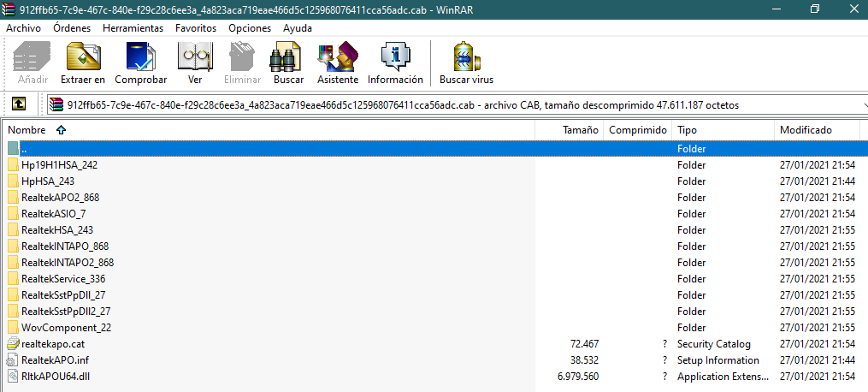Open the Órdenes menu
This screenshot has width=868, height=392.
[x=72, y=28]
